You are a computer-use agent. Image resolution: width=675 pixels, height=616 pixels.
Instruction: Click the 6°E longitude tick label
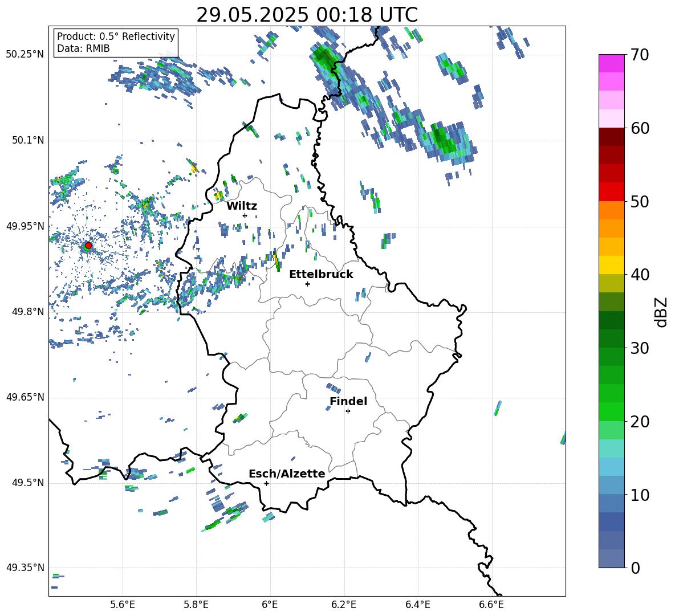click(270, 605)
